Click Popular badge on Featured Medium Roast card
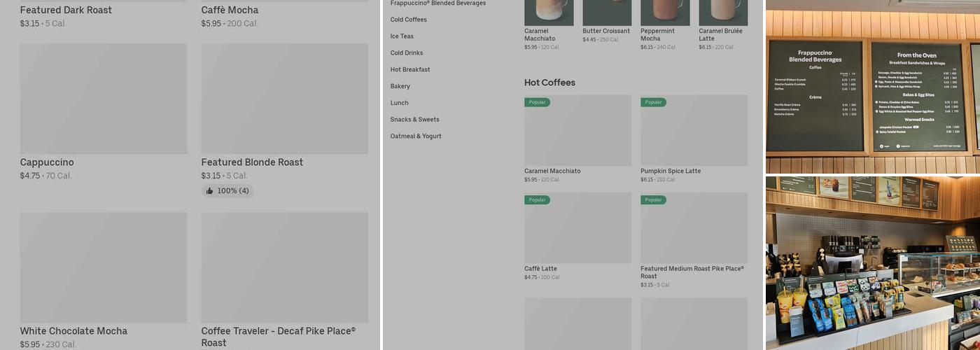This screenshot has height=350, width=980. coord(653,200)
